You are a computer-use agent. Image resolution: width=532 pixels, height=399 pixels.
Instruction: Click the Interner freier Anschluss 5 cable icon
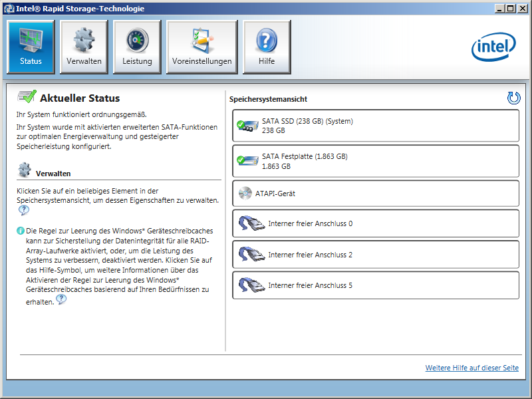[251, 285]
